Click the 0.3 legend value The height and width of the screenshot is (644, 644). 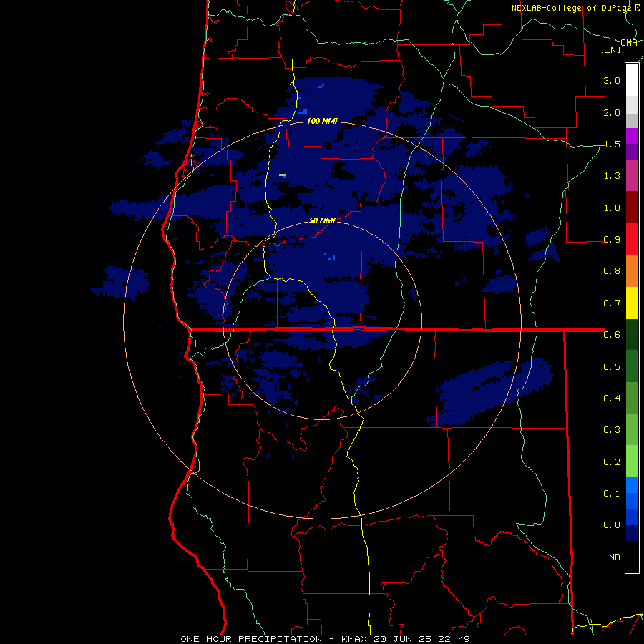tap(612, 430)
